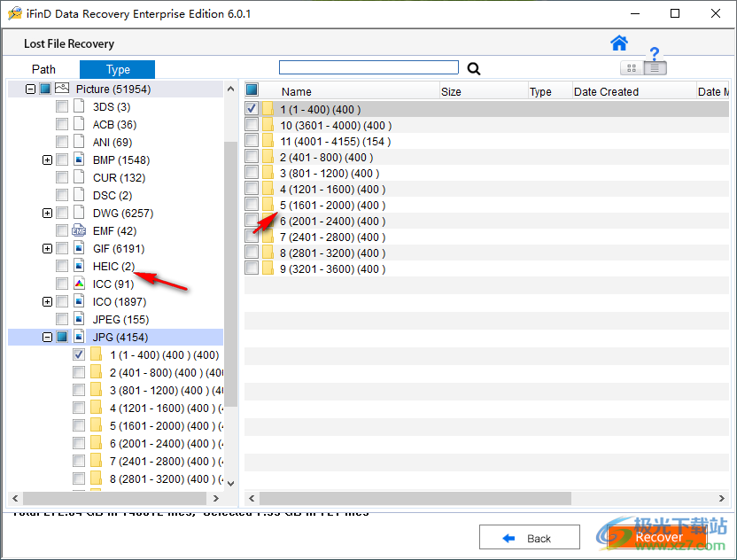Select tree item 6 (2001 - 2400)
This screenshot has width=737, height=560.
click(x=167, y=443)
